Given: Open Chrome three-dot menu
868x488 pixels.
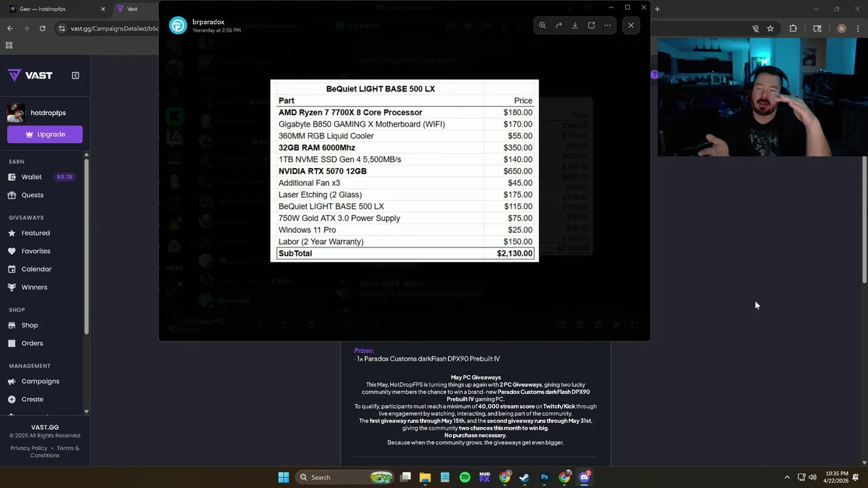Looking at the screenshot, I should (x=859, y=28).
